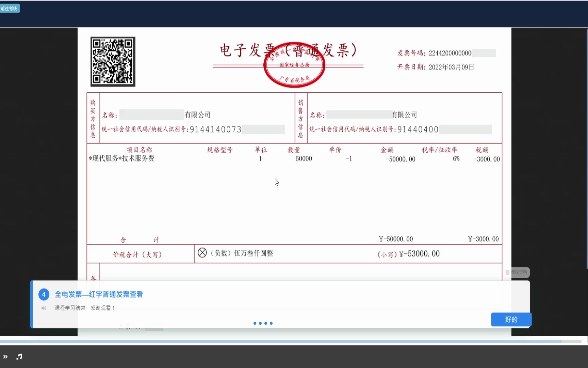Click the unit price value -1

tap(349, 159)
